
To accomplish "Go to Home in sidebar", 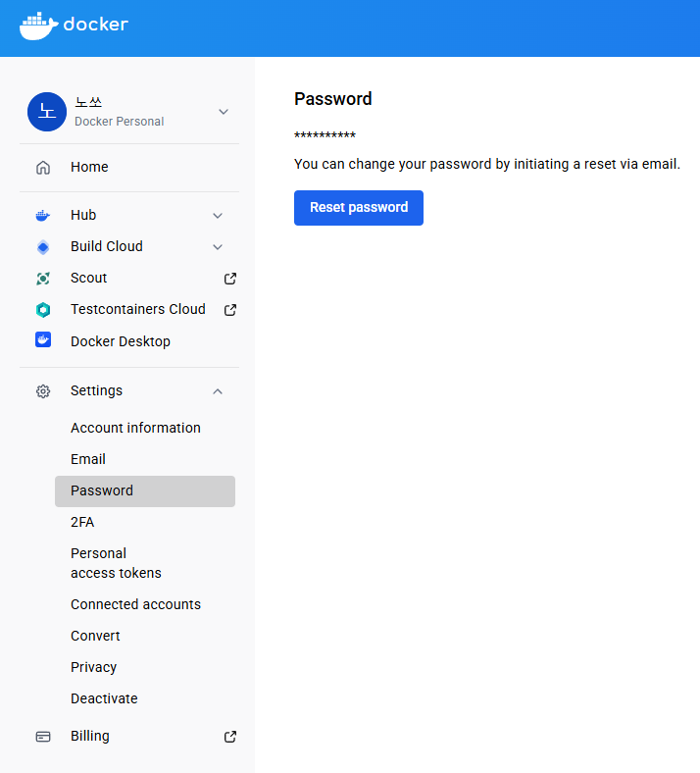I will click(89, 167).
